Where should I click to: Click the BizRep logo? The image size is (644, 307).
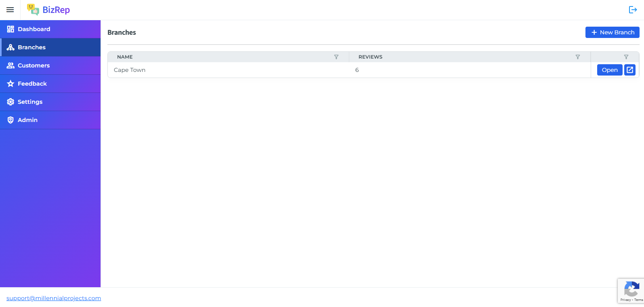coord(48,10)
